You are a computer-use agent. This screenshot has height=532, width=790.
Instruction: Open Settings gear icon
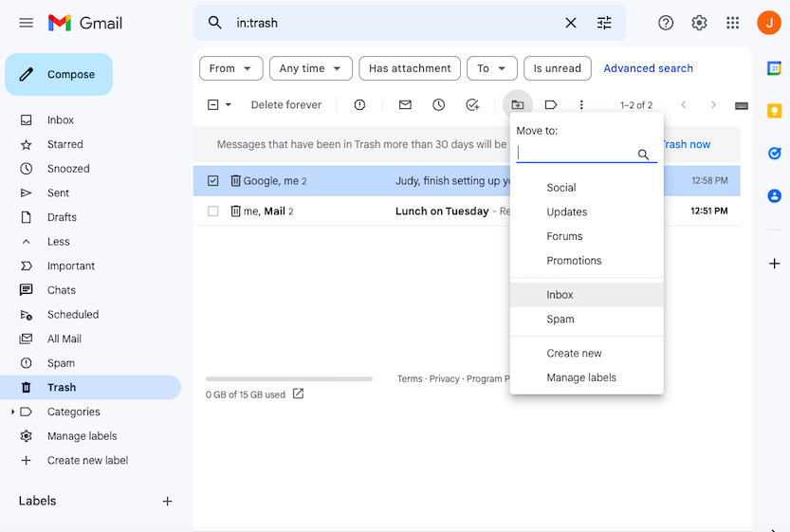[699, 23]
